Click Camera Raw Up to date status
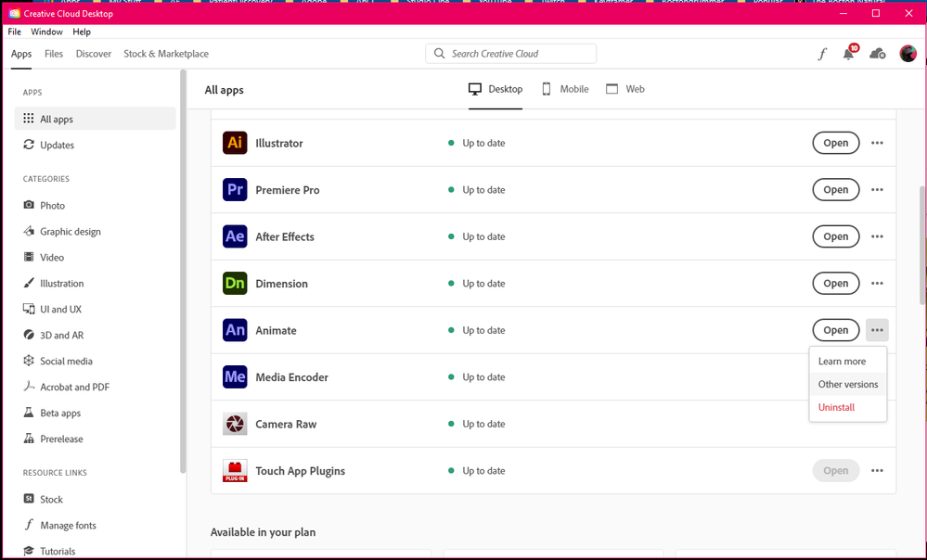Image resolution: width=927 pixels, height=560 pixels. point(477,424)
